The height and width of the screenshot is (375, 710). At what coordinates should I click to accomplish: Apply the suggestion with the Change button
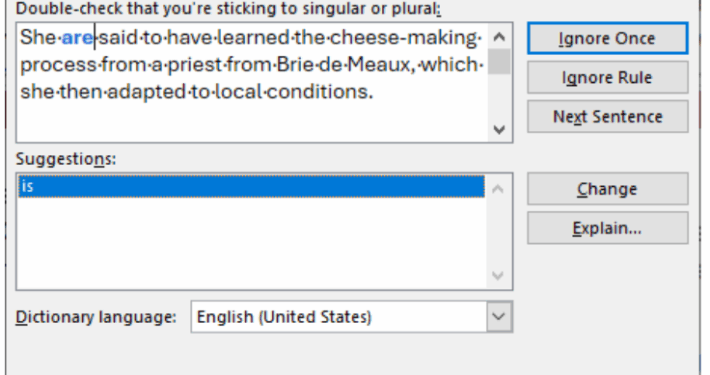coord(607,189)
